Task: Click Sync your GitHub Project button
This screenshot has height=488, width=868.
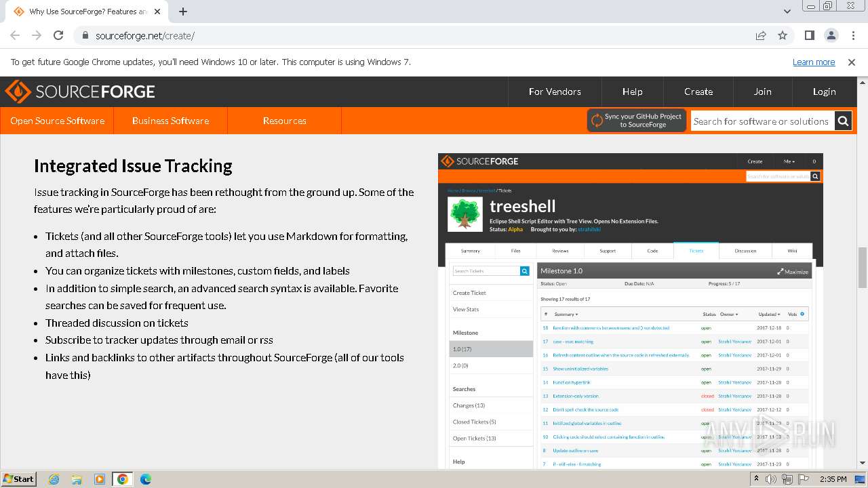Action: 637,121
